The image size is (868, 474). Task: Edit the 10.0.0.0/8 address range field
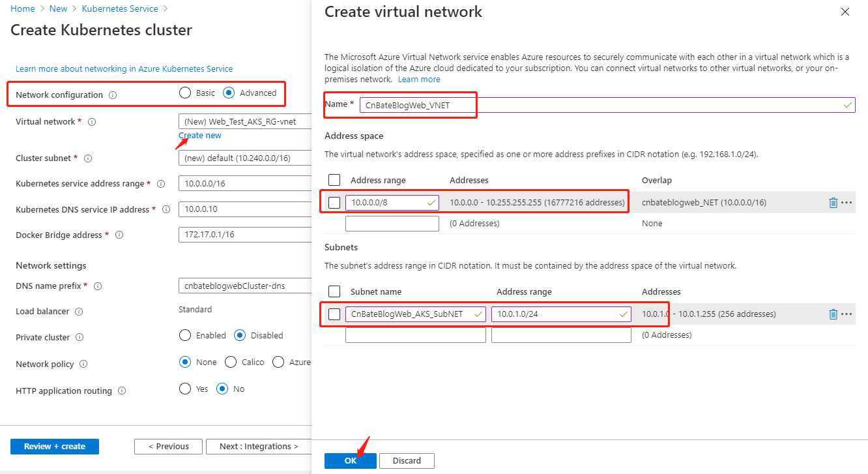pos(392,203)
